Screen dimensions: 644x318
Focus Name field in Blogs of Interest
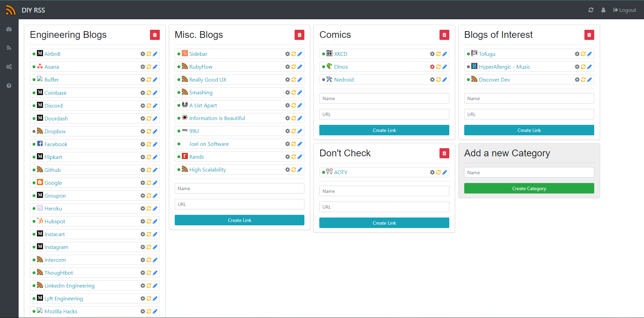529,98
